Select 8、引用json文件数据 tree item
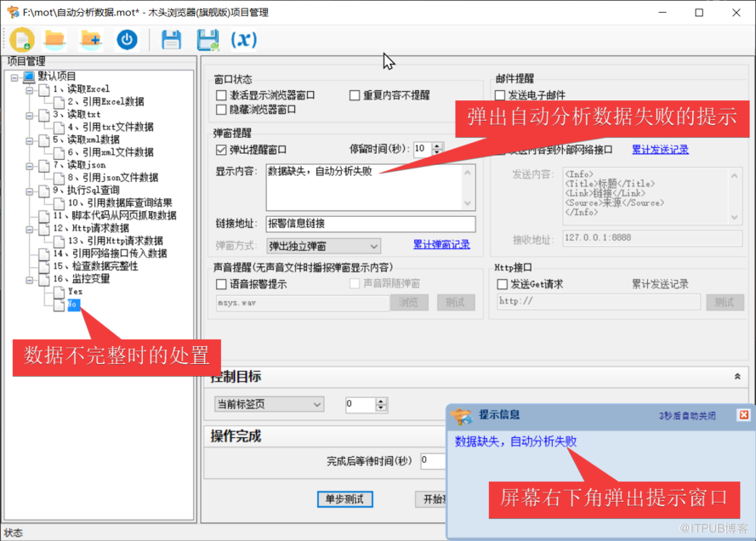 (113, 178)
